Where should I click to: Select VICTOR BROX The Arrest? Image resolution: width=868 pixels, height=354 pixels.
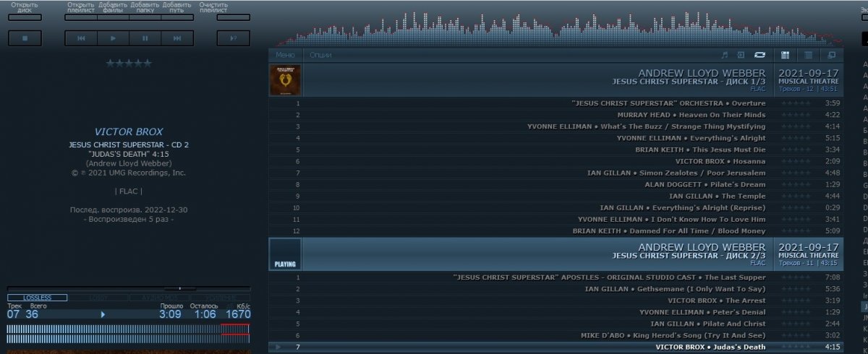pos(556,301)
